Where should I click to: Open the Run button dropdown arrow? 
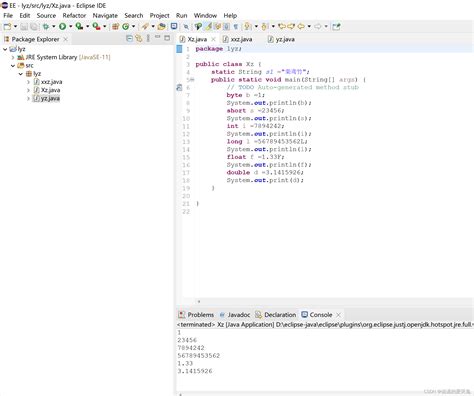pyautogui.click(x=70, y=26)
